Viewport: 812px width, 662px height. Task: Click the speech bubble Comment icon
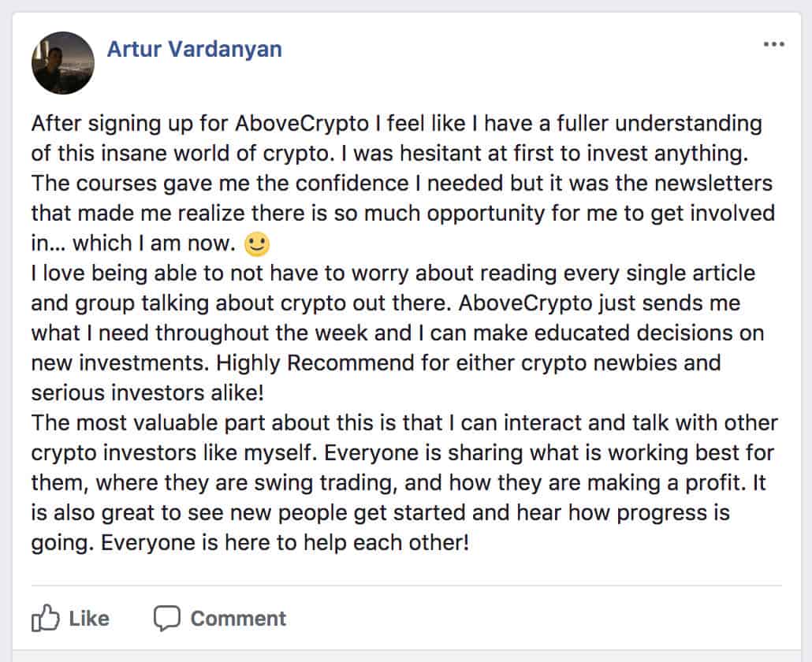(167, 618)
